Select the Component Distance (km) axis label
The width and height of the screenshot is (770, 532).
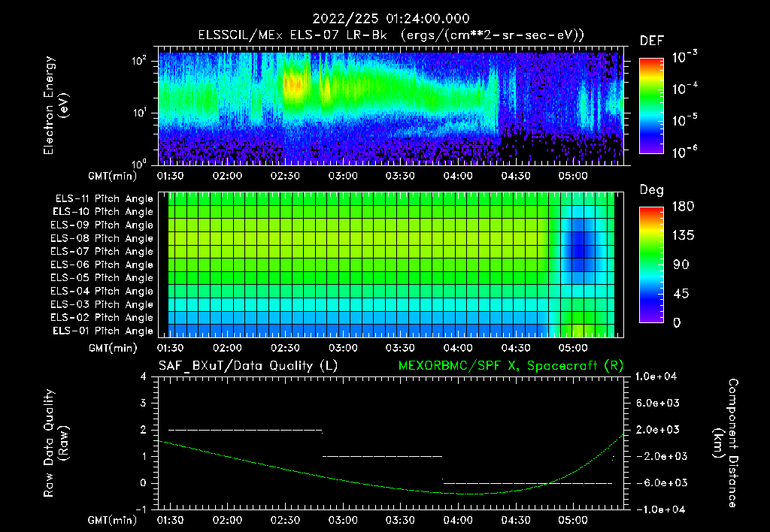(726, 443)
